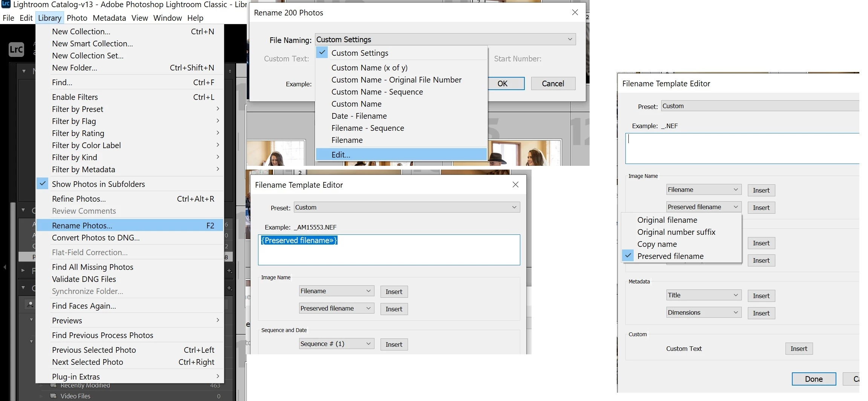868x401 pixels.
Task: Open the Title metadata dropdown
Action: tap(704, 295)
